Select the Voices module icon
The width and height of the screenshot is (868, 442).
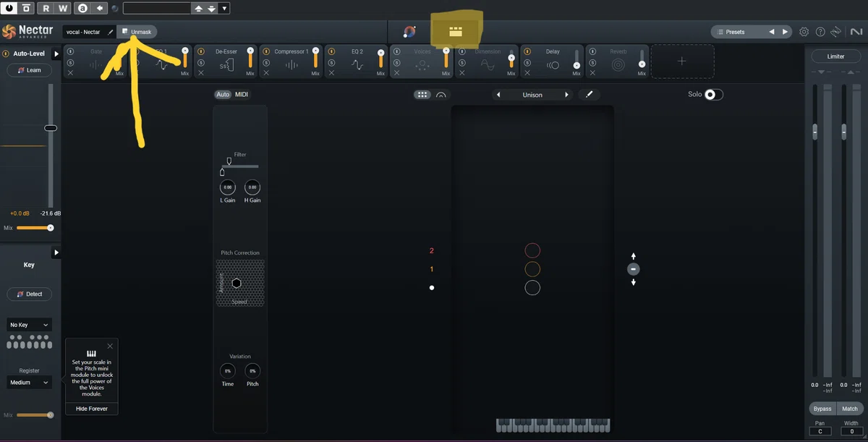point(422,65)
